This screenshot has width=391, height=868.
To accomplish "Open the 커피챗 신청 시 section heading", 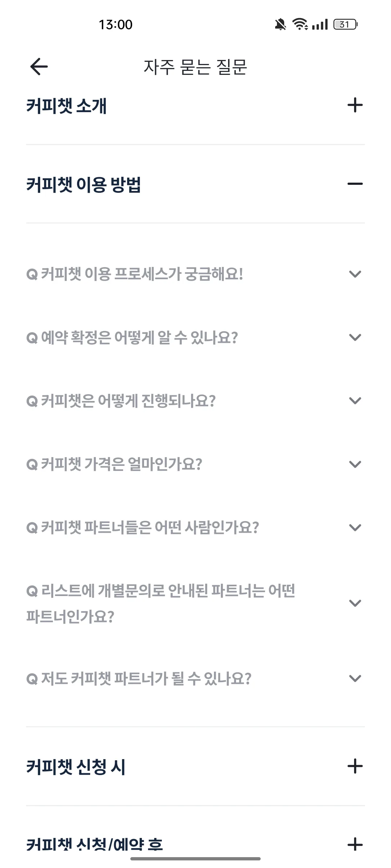I will click(76, 767).
